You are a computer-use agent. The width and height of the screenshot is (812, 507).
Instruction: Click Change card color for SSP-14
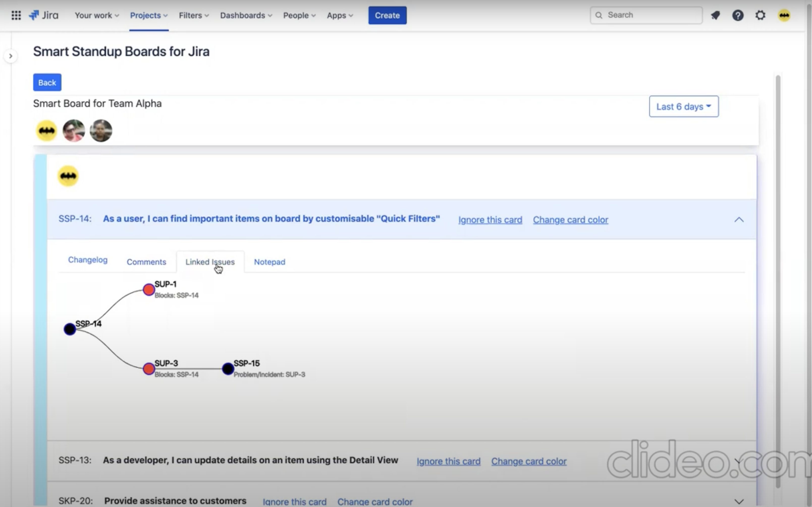pos(570,220)
